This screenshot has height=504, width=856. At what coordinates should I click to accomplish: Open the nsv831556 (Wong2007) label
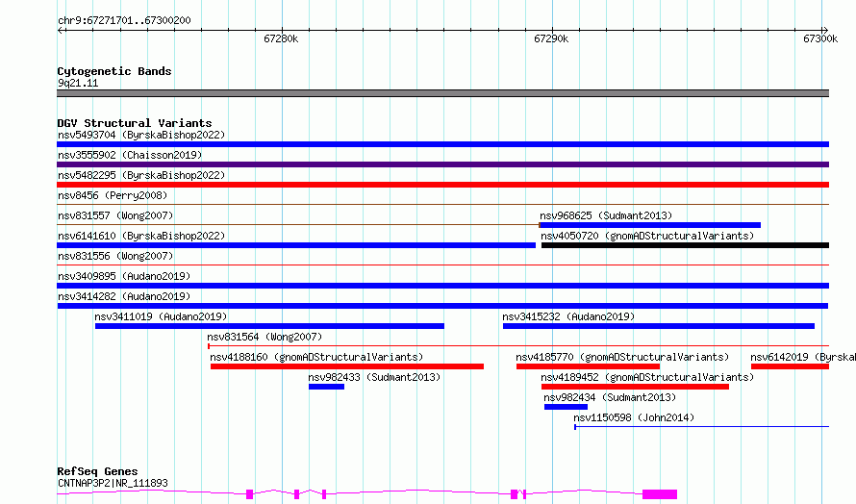tap(115, 256)
